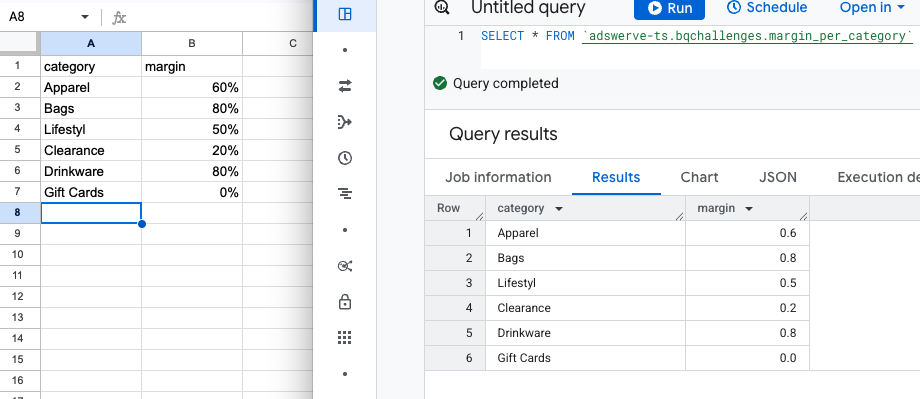The height and width of the screenshot is (399, 920).
Task: Open scheduled queries clock sidebar icon
Action: pos(345,158)
